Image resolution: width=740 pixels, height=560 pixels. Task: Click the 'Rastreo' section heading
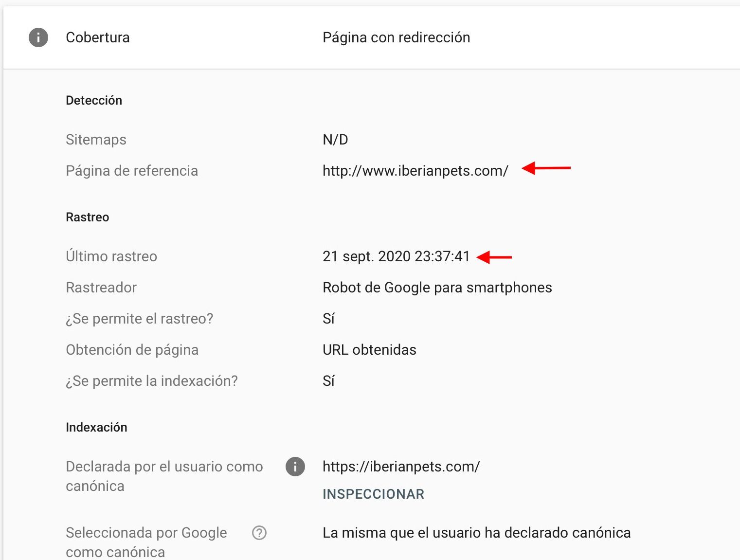[x=87, y=217]
